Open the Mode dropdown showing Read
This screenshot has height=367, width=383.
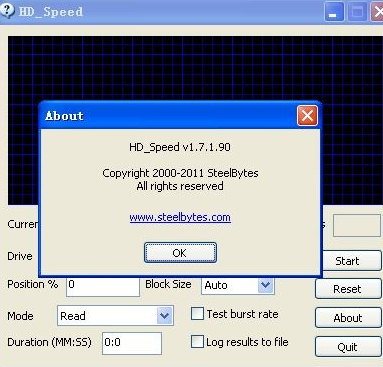click(x=115, y=315)
